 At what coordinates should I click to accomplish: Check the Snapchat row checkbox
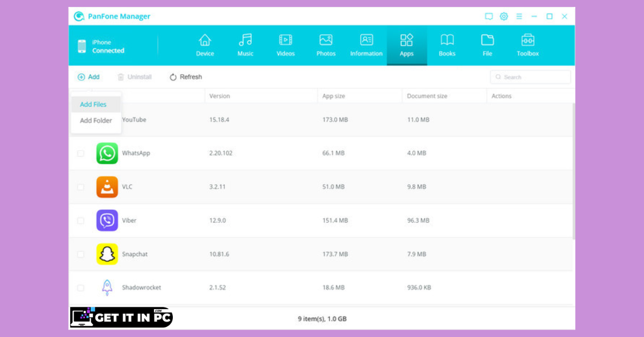tap(80, 254)
